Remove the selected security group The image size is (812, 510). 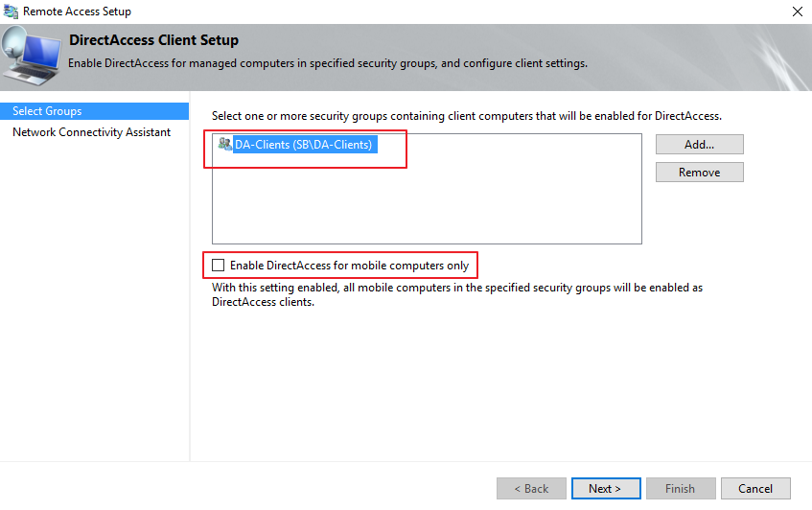[699, 173]
